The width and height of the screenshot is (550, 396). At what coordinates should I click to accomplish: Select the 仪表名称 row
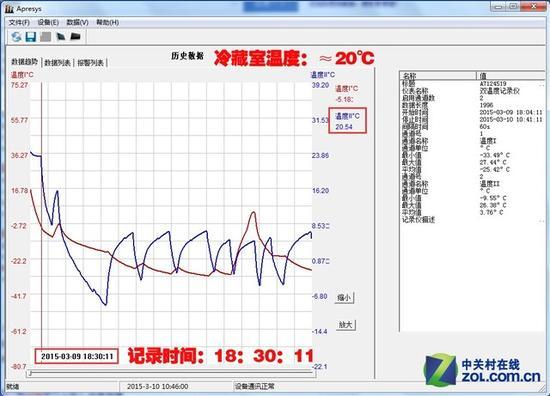click(x=472, y=91)
